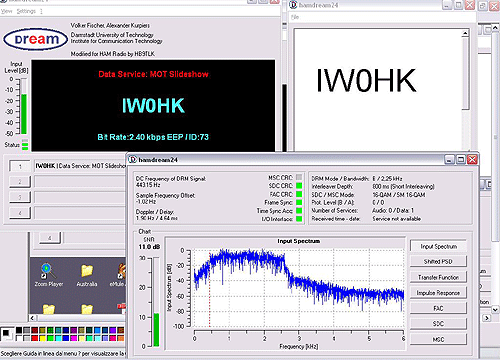500x360 pixels.
Task: Click the SNR value 11.0 dB
Action: pyautogui.click(x=149, y=247)
